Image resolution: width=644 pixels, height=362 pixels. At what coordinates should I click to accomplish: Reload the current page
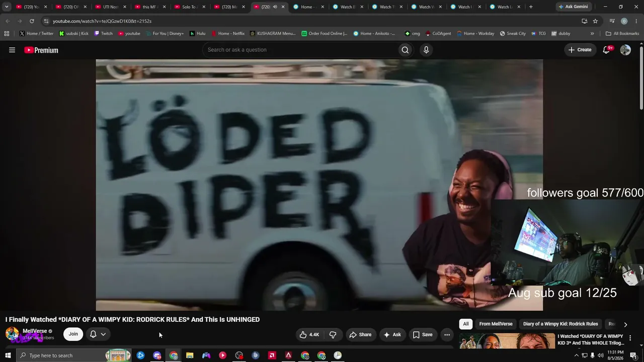pos(32,21)
